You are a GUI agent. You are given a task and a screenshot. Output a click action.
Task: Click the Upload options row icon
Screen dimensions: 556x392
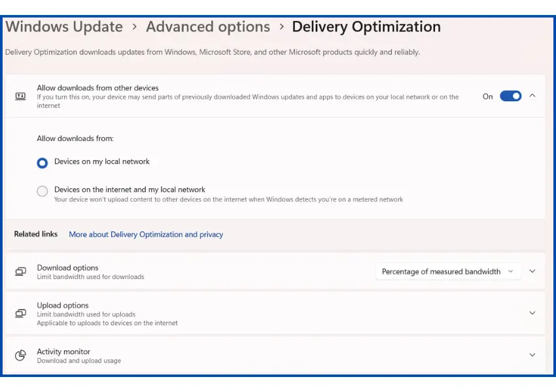20,314
